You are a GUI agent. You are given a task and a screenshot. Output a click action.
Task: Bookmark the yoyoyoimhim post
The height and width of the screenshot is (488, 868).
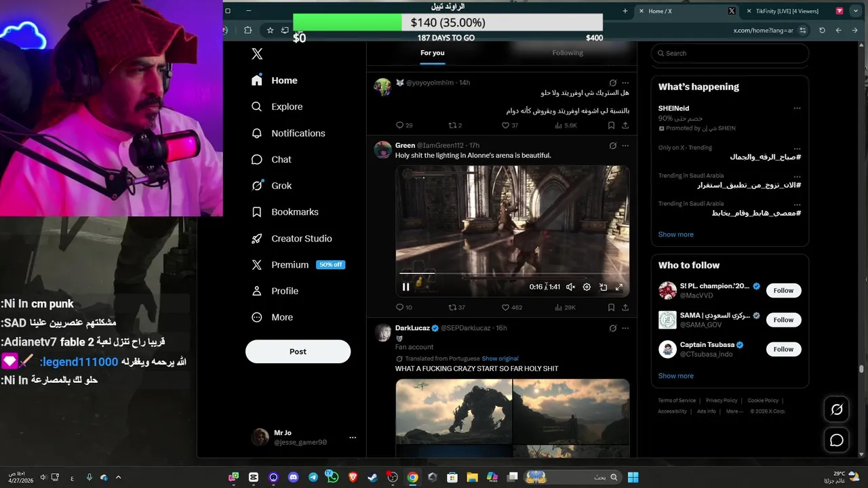[611, 125]
